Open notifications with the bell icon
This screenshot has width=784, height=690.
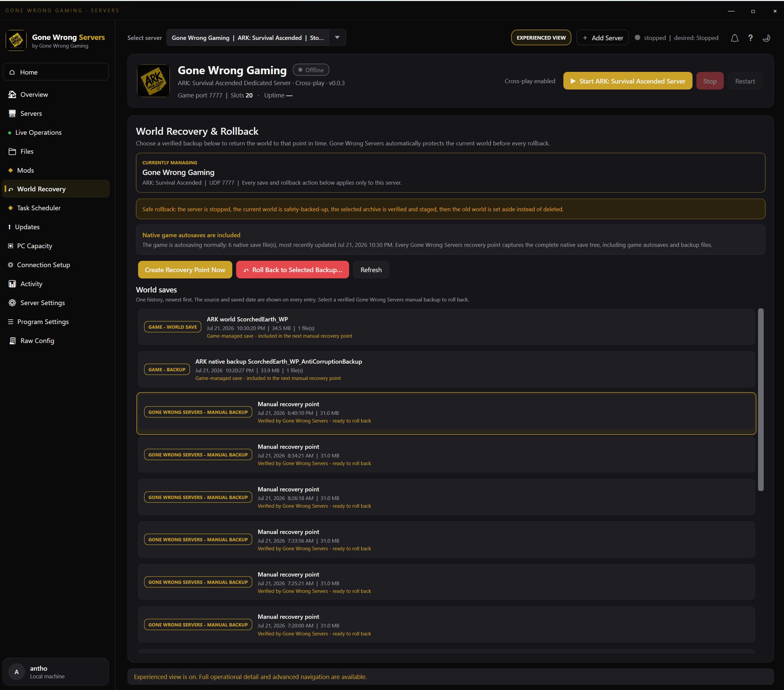[734, 38]
